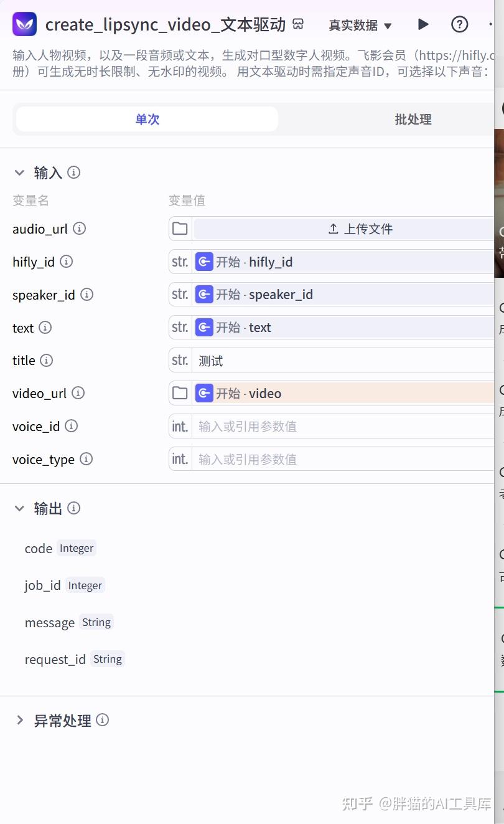
Task: Open the folder icon on the video_url row
Action: coord(179,393)
